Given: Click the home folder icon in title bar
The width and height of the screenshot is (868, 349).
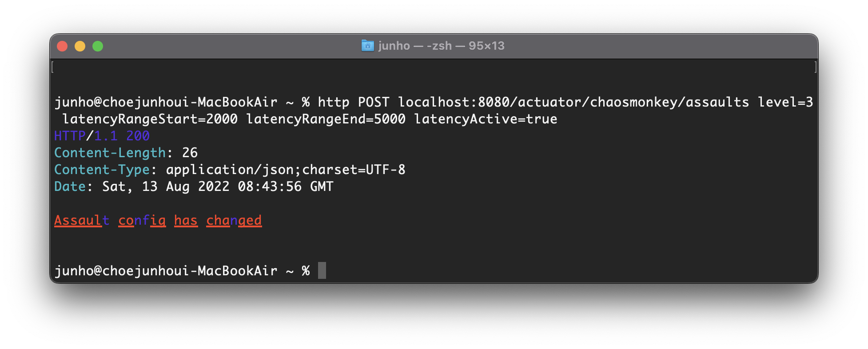Looking at the screenshot, I should click(x=367, y=46).
